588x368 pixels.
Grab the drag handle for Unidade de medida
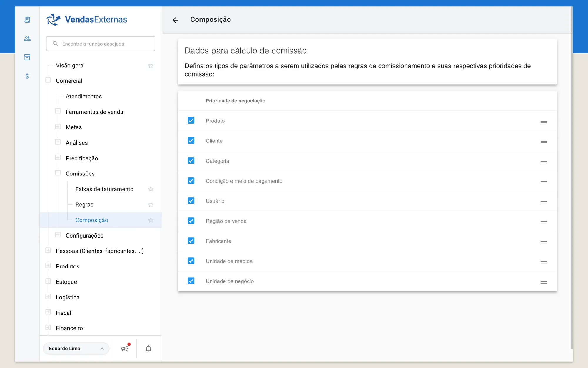coord(544,262)
